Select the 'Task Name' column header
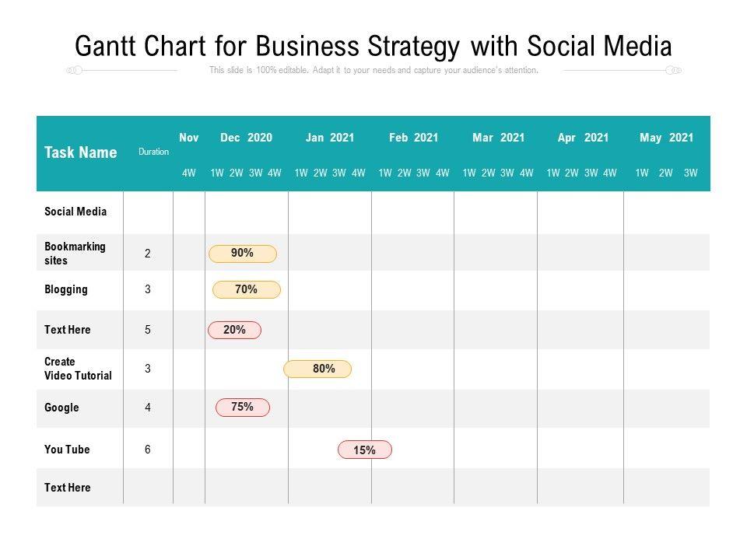 click(x=81, y=152)
